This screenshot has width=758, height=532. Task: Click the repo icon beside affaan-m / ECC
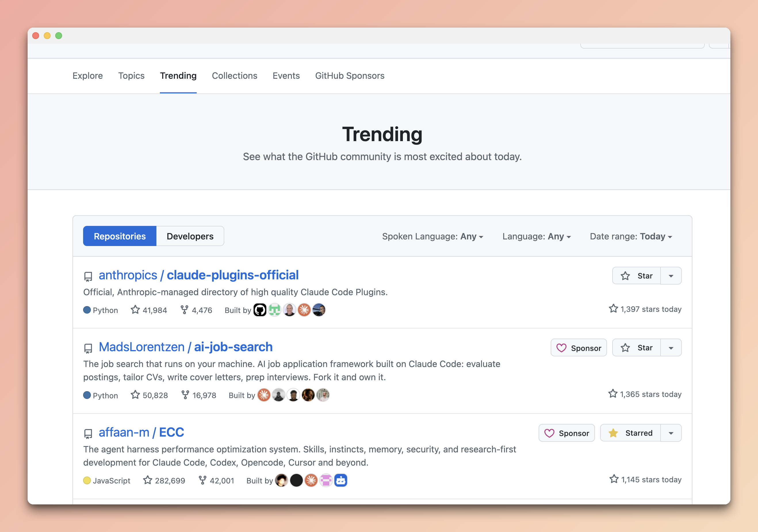click(88, 434)
